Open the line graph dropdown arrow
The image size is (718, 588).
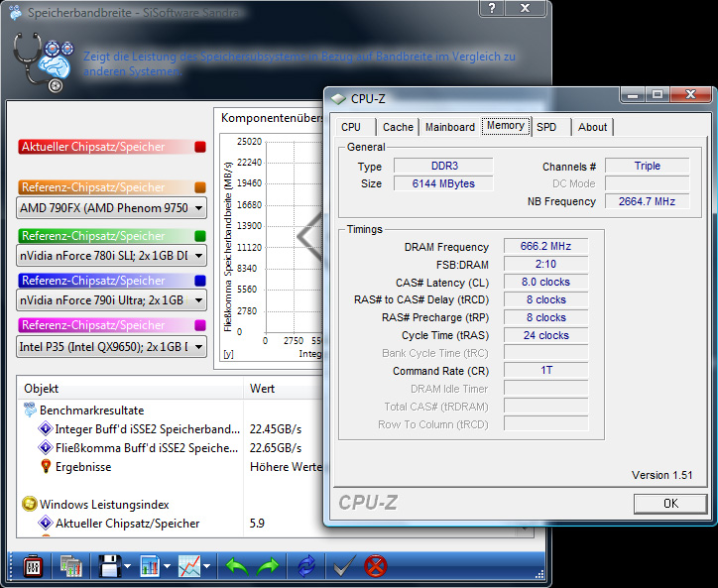pyautogui.click(x=207, y=567)
